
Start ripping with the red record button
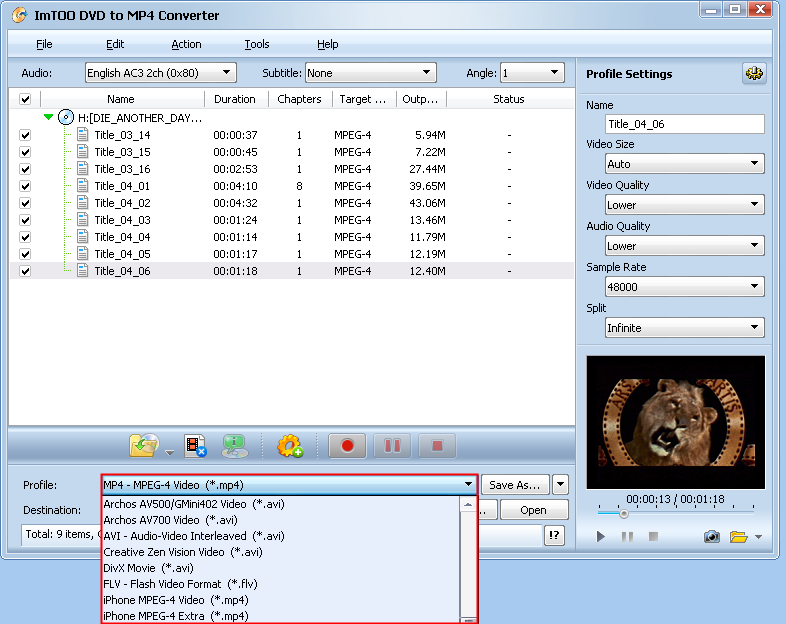[347, 446]
